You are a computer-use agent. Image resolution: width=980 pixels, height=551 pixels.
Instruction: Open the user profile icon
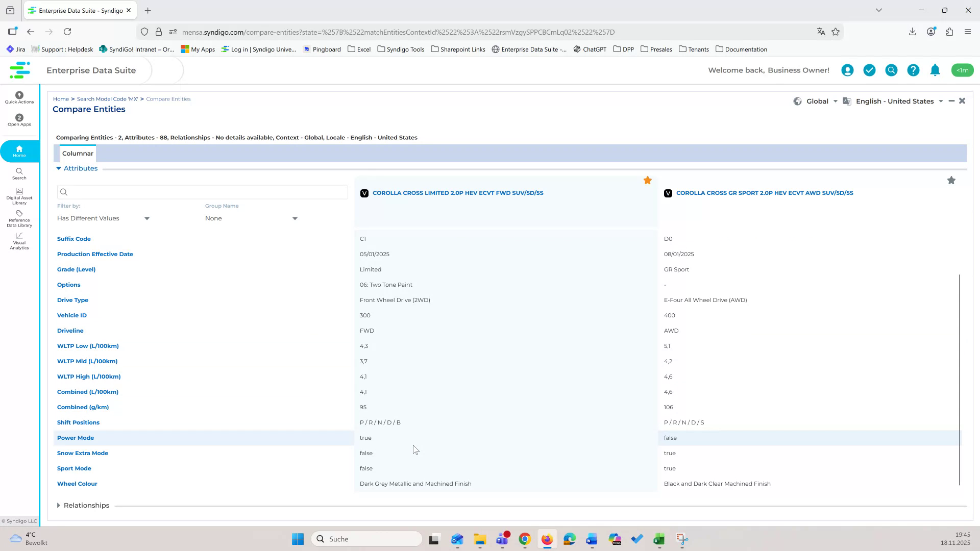pyautogui.click(x=847, y=70)
